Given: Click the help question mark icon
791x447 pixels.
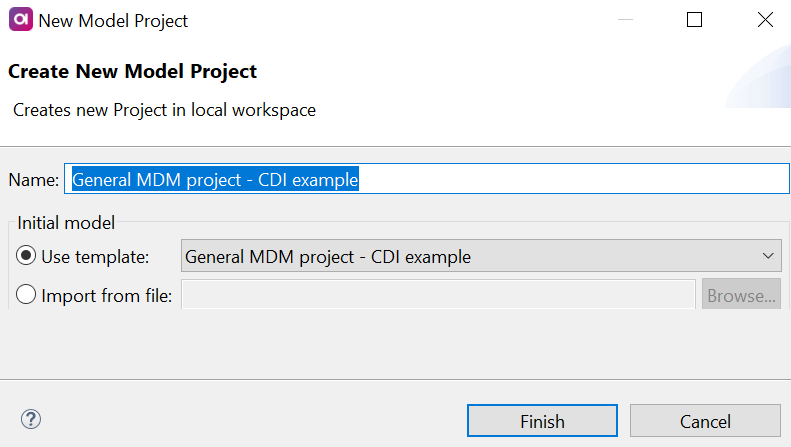Looking at the screenshot, I should coord(31,419).
